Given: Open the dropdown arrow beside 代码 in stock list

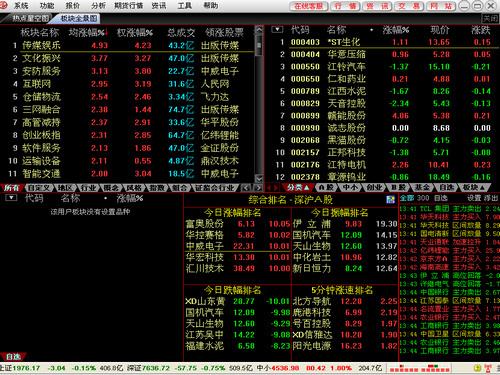Looking at the screenshot, I should [x=277, y=30].
